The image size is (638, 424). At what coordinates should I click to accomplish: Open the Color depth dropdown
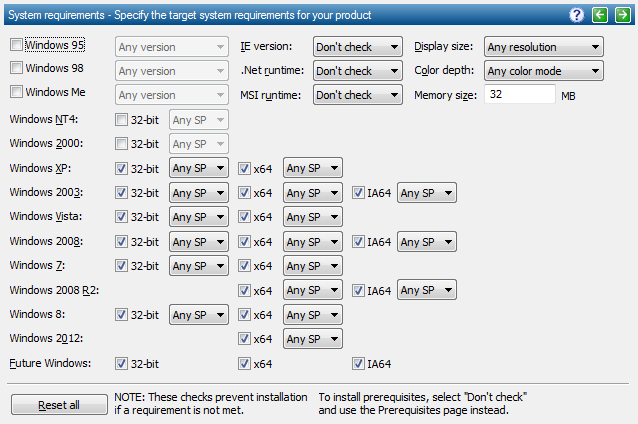coord(544,71)
